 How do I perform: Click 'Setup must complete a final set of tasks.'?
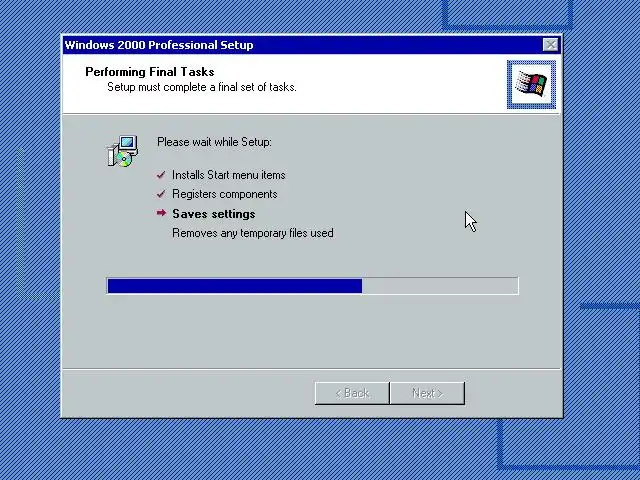pyautogui.click(x=202, y=87)
